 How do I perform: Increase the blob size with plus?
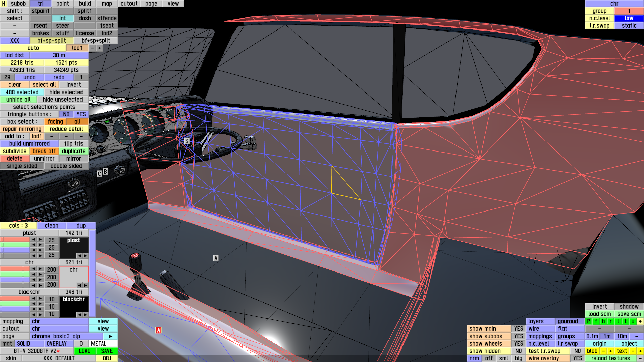[x=610, y=351]
